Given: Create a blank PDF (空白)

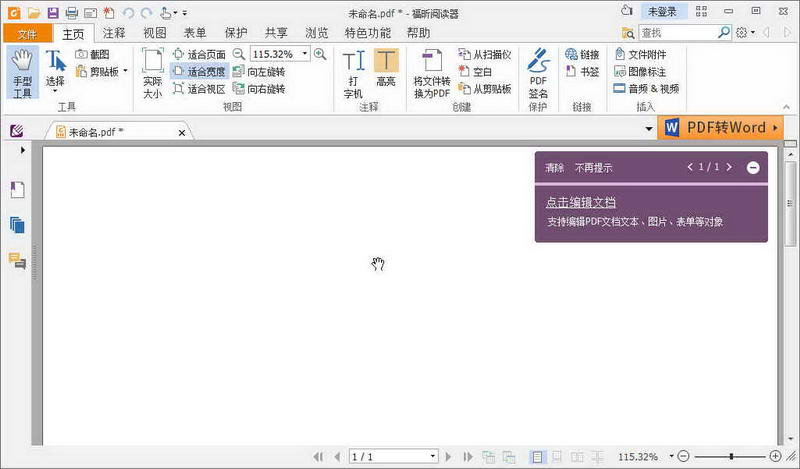Looking at the screenshot, I should tap(475, 71).
